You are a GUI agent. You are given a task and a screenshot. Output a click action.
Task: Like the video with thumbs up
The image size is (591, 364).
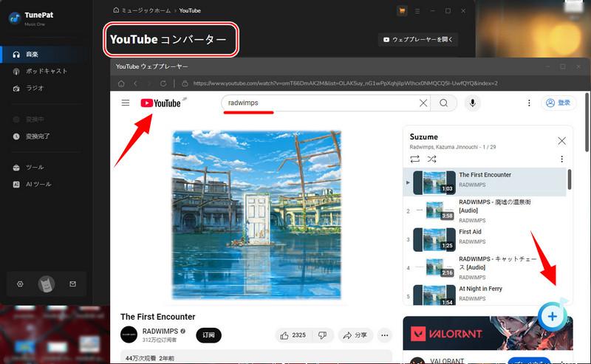[x=293, y=335]
